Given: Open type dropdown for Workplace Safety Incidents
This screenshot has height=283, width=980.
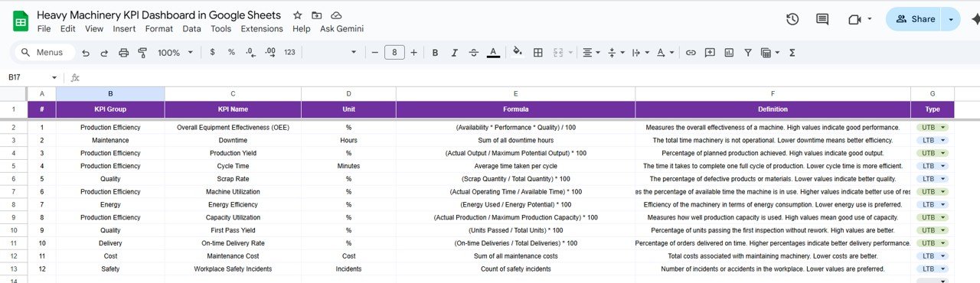Looking at the screenshot, I should [x=942, y=269].
